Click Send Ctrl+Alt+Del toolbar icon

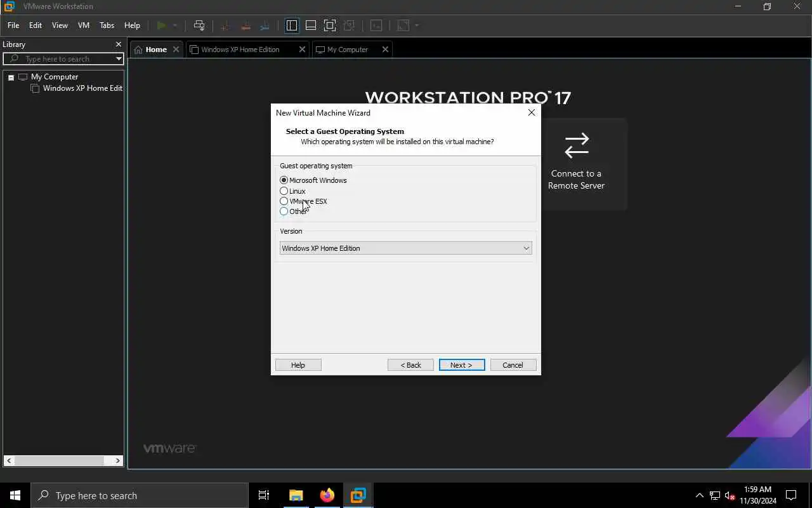[x=199, y=25]
